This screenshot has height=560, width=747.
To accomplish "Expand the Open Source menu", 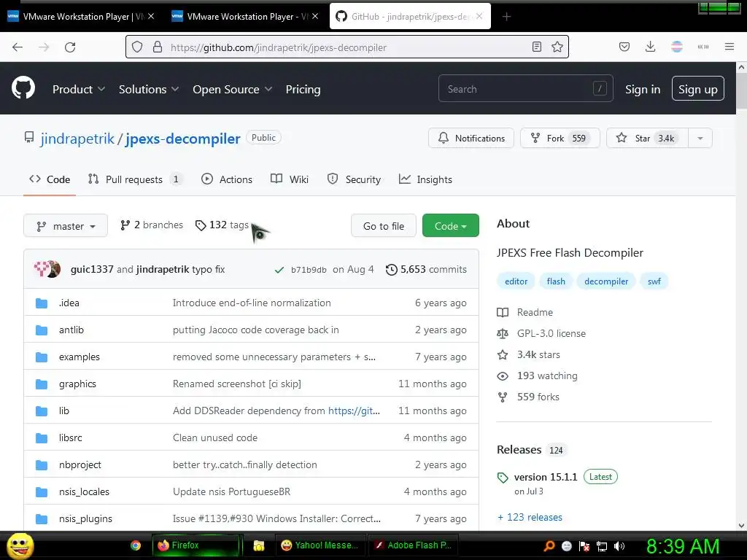I will [233, 90].
